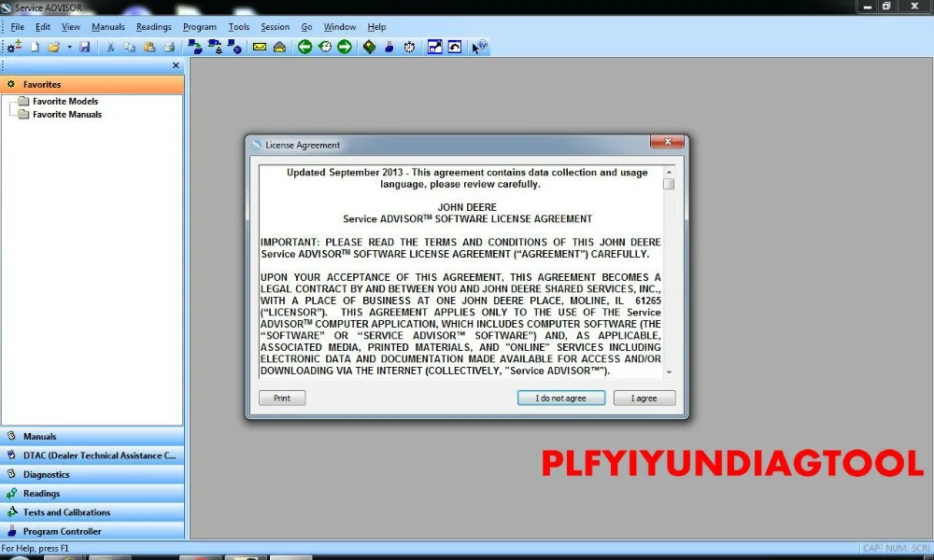Click license text scrollbar down arrow
Viewport: 934px width, 560px height.
(x=669, y=372)
